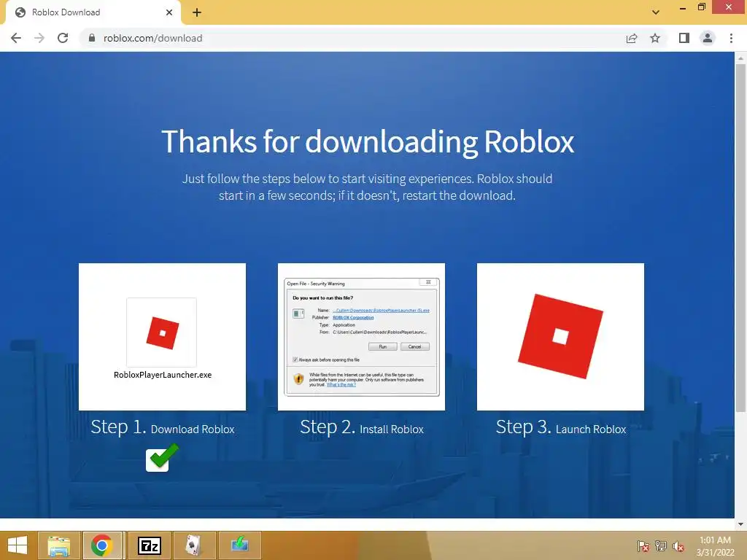Click the RobloxPlayerLauncher.exe file thumbnail
Image resolution: width=747 pixels, height=560 pixels.
pos(162,332)
